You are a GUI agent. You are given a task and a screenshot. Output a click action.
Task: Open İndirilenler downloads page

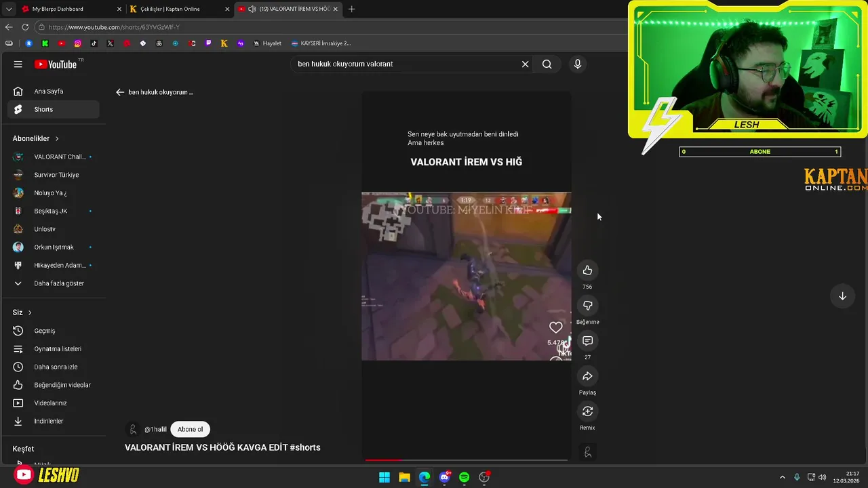(53, 421)
